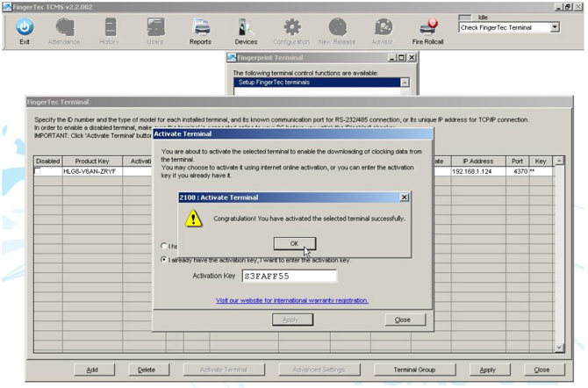Open the History toolbar icon
The image size is (588, 388).
(110, 27)
